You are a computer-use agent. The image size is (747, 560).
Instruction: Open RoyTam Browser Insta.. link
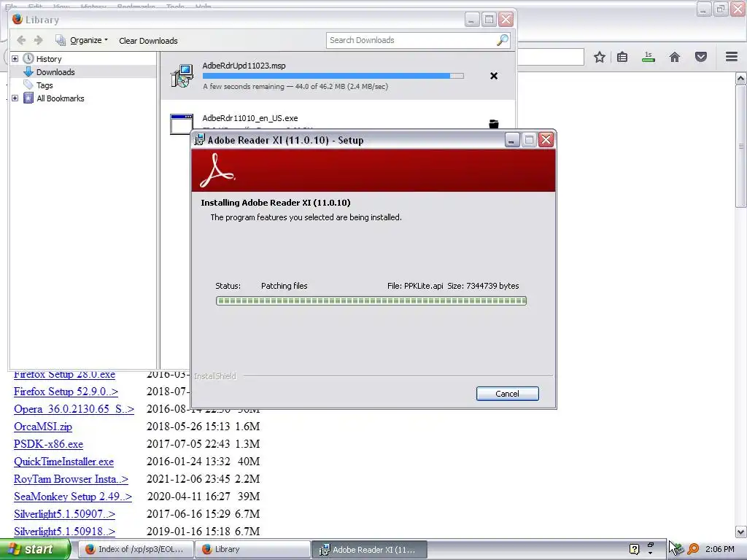pos(71,479)
